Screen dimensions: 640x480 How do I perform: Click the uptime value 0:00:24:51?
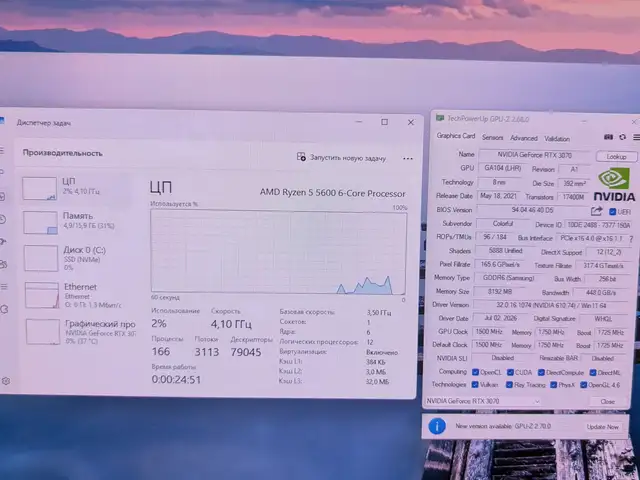point(176,380)
